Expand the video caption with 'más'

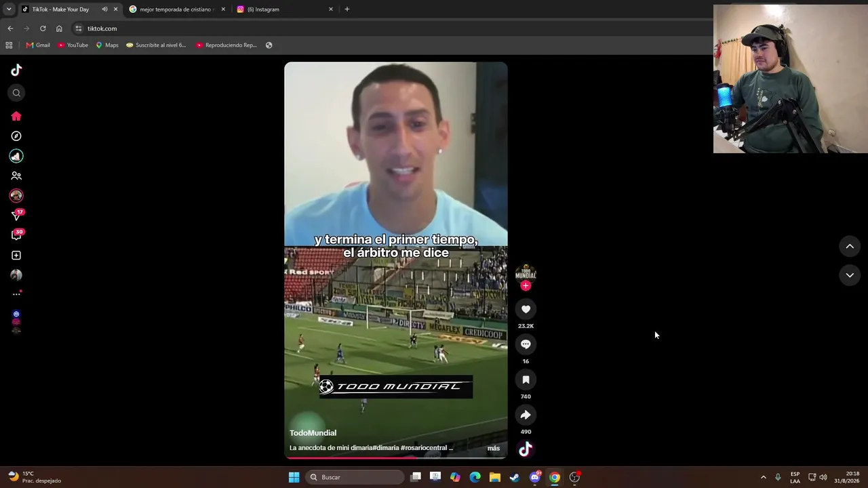[x=494, y=448]
